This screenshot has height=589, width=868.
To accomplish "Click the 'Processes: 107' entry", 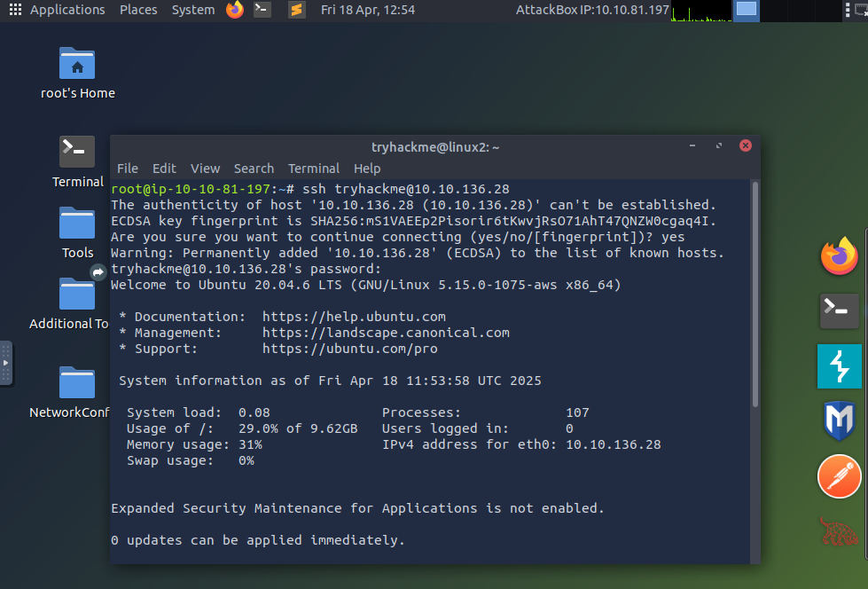I will click(486, 412).
